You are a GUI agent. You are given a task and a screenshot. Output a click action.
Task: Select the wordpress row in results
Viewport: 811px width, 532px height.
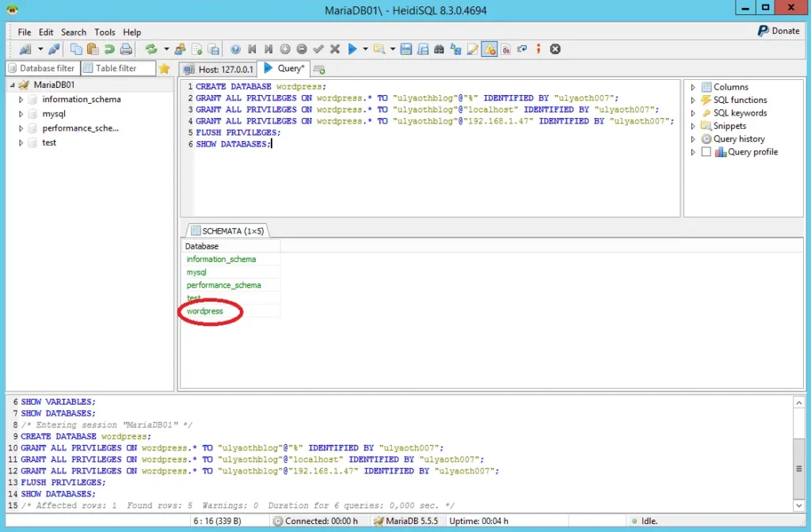tap(205, 311)
